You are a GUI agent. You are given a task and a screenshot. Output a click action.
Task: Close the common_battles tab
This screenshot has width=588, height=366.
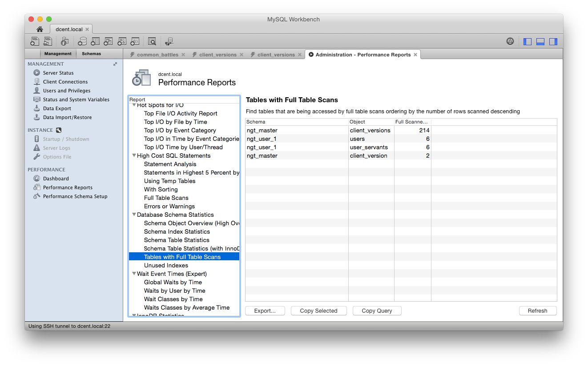pos(183,55)
